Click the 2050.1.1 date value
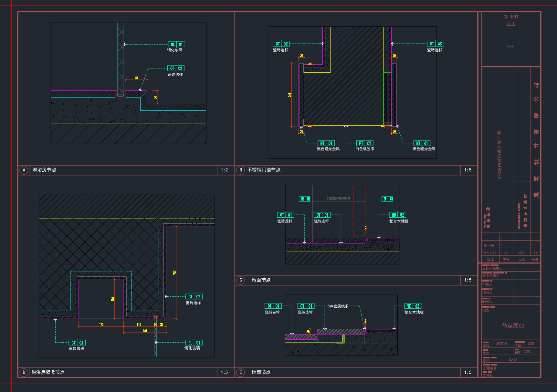This screenshot has width=557, height=392. coord(530,352)
